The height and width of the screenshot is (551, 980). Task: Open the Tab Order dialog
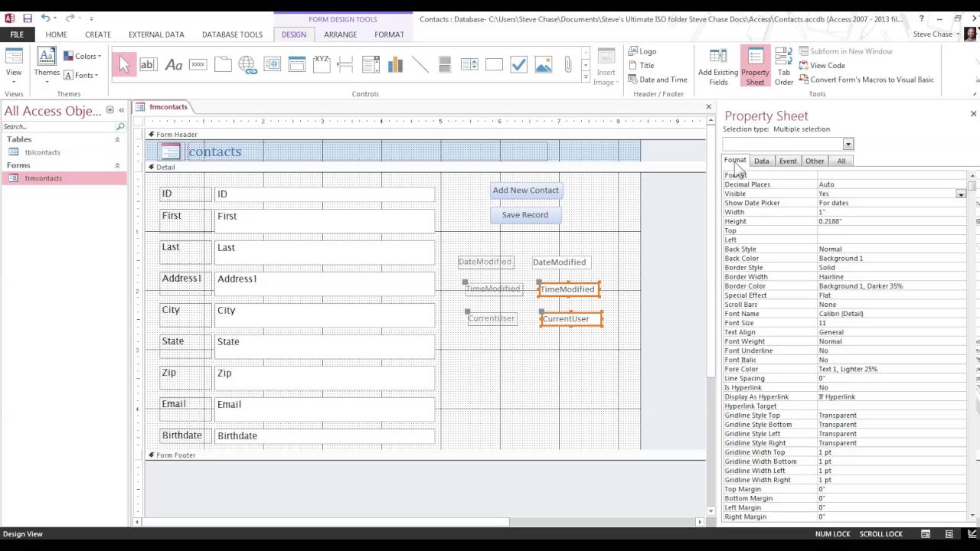point(783,64)
